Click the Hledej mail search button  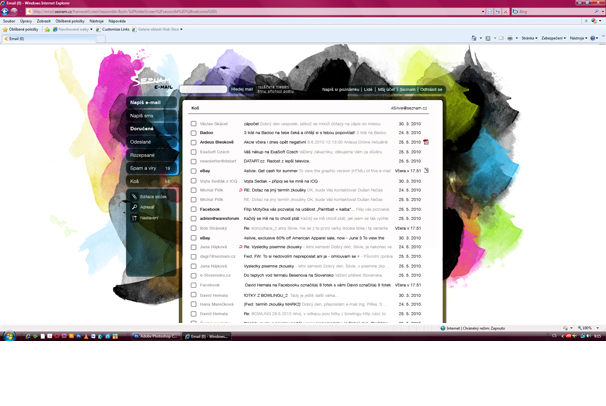coord(242,89)
